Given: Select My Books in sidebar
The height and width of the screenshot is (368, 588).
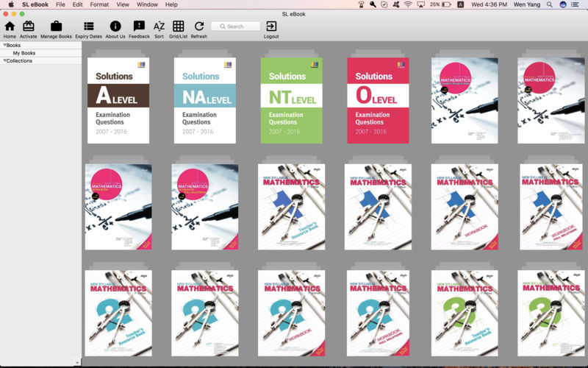Looking at the screenshot, I should pos(24,53).
